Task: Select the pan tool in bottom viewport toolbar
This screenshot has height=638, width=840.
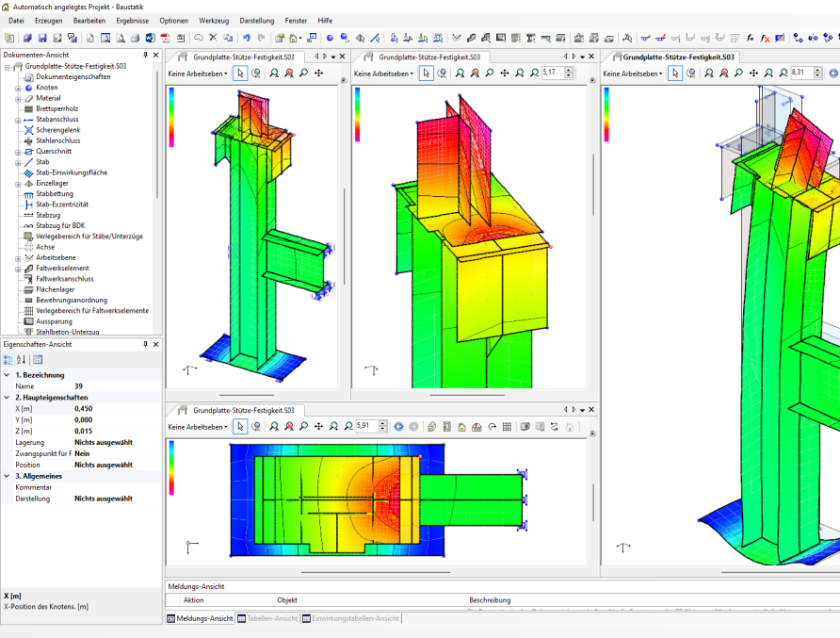Action: pyautogui.click(x=318, y=427)
